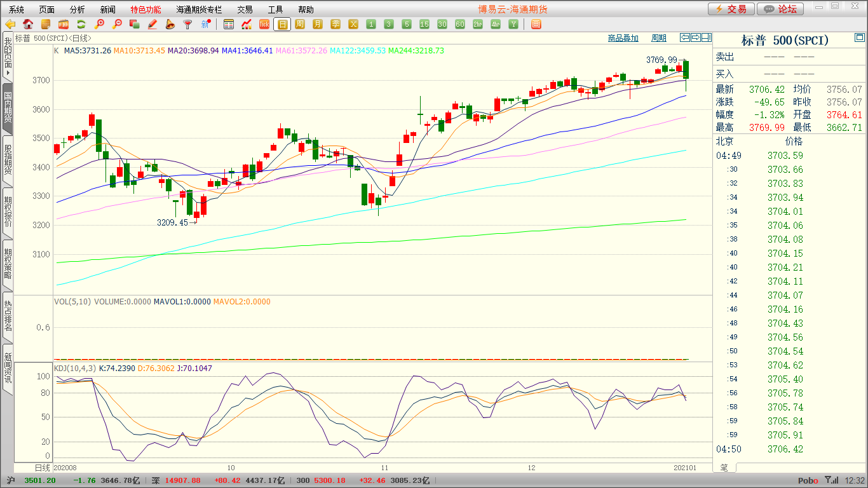Select the 4hr period button
The image size is (868, 488).
(496, 25)
